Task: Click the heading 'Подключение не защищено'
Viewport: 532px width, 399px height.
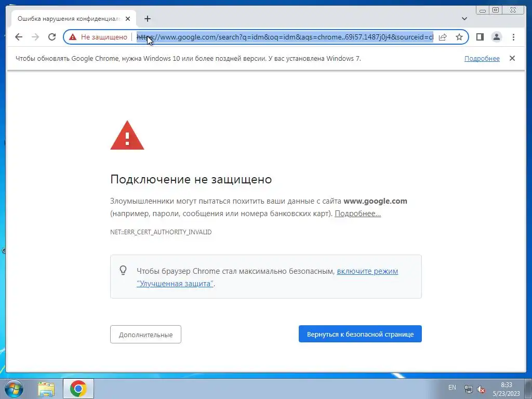Action: tap(191, 179)
